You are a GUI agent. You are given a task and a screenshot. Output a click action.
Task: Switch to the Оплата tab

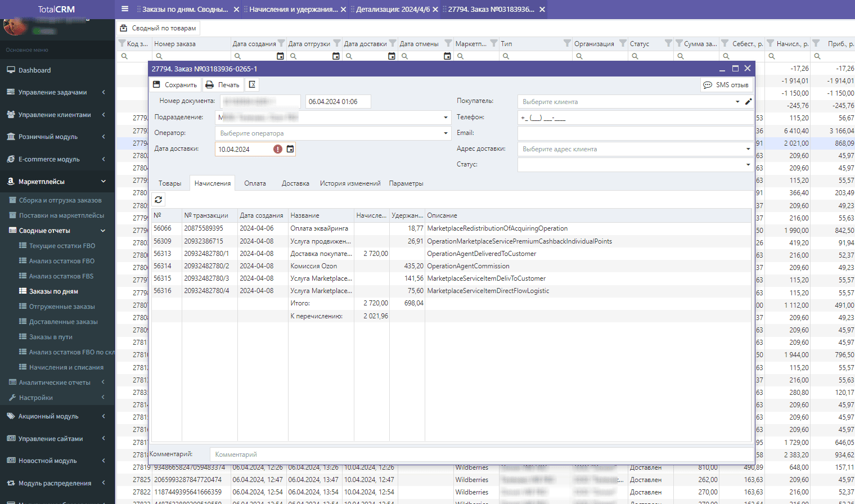(255, 183)
